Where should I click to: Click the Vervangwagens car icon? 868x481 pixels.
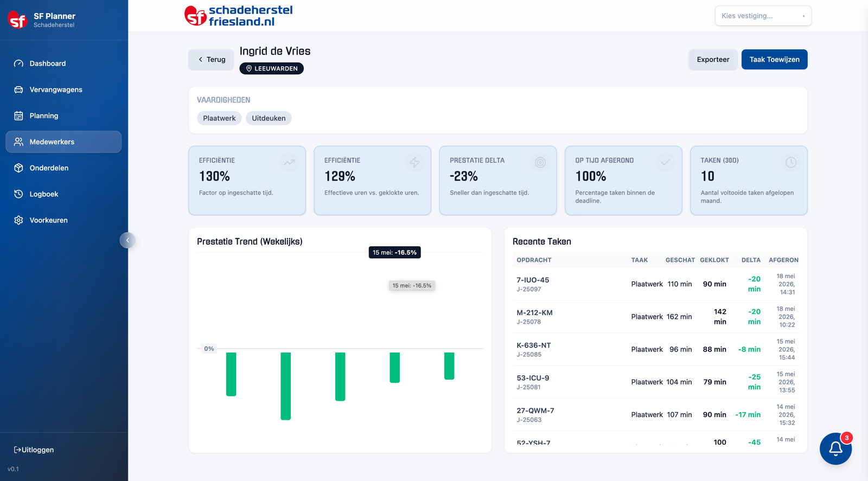[18, 89]
